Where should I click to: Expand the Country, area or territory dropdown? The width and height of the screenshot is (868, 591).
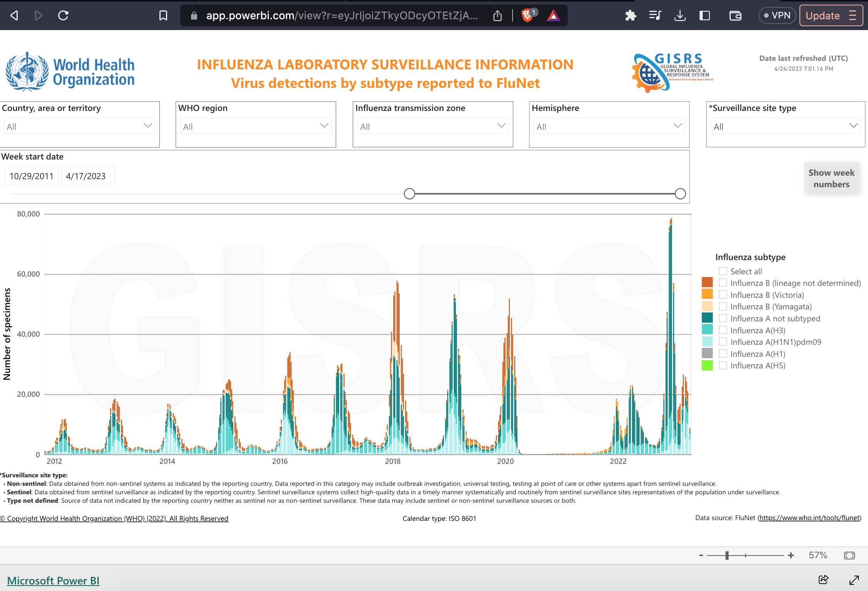click(80, 126)
